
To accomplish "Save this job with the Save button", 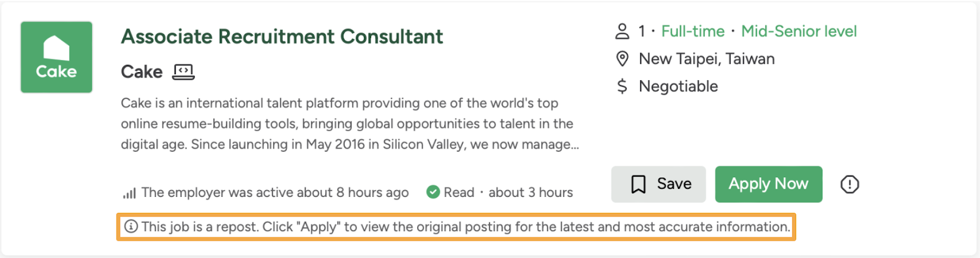I will (658, 184).
